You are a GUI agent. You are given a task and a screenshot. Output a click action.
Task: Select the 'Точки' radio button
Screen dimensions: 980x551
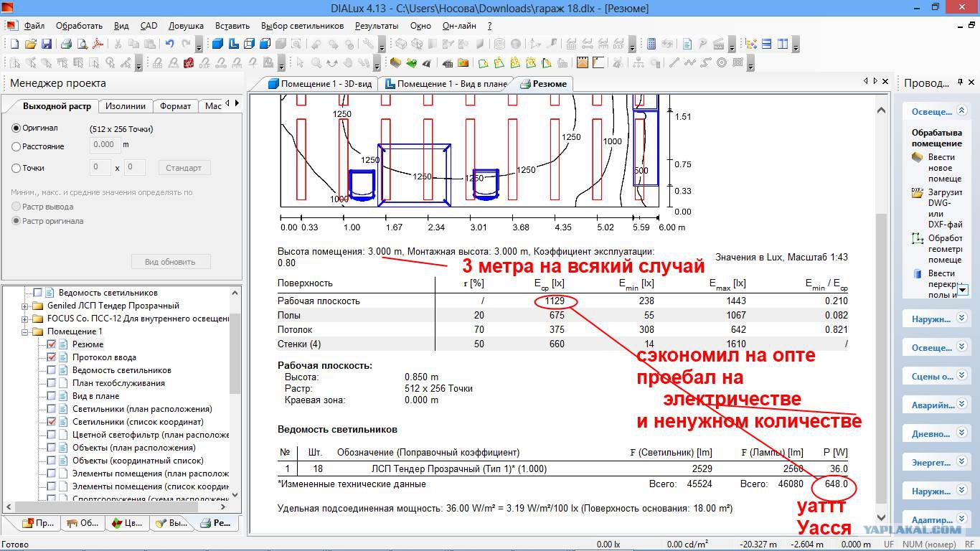tap(17, 168)
